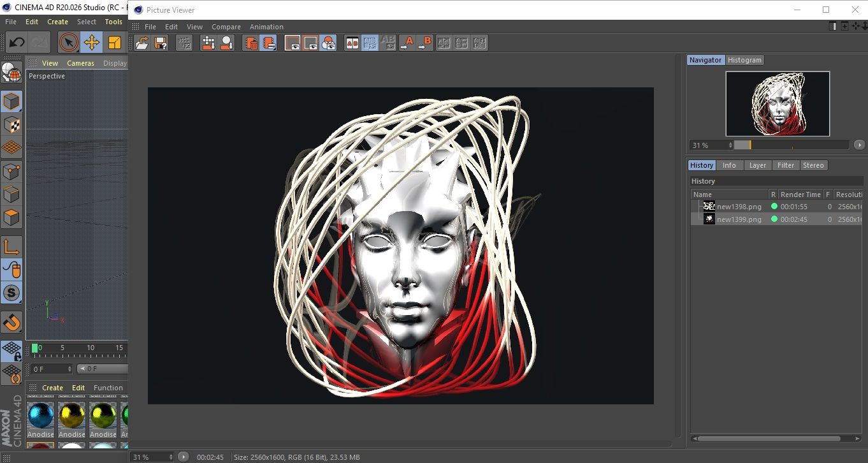Toggle the color channels circles icon

click(328, 43)
